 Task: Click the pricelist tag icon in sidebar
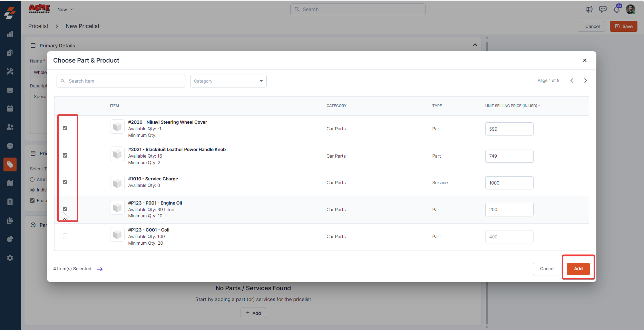10,164
